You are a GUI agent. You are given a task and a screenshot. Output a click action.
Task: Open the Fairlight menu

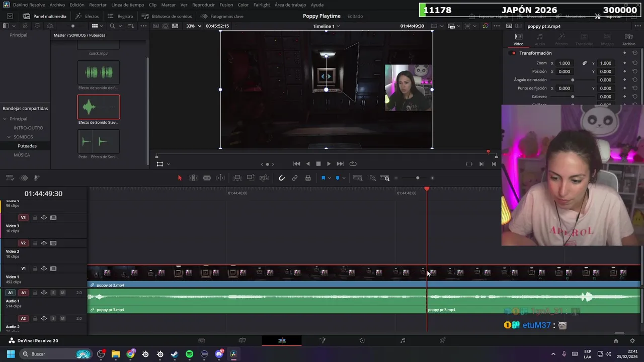pyautogui.click(x=262, y=5)
